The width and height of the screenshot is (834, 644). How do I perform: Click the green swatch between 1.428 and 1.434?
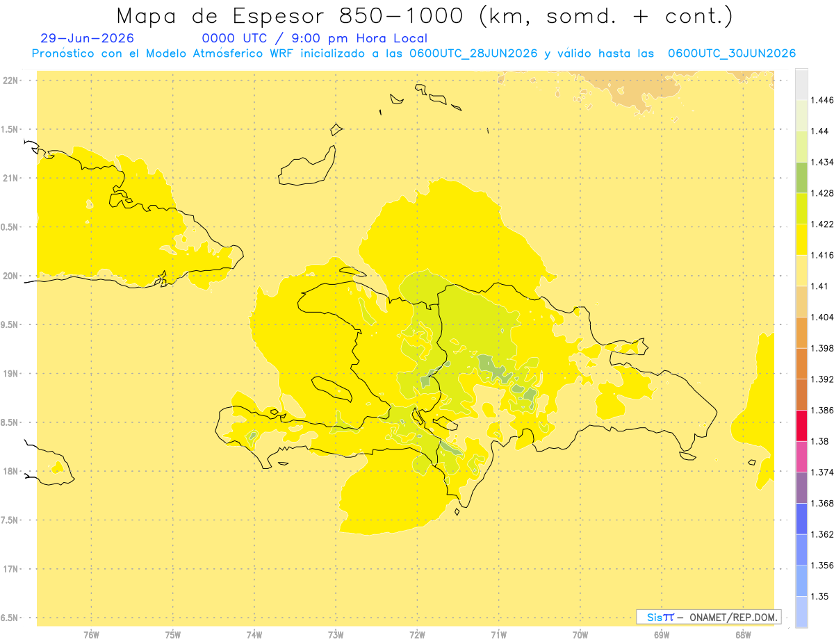tap(801, 177)
